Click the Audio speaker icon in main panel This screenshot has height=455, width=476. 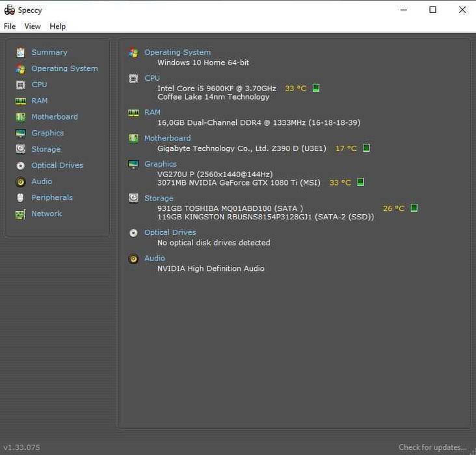[133, 258]
